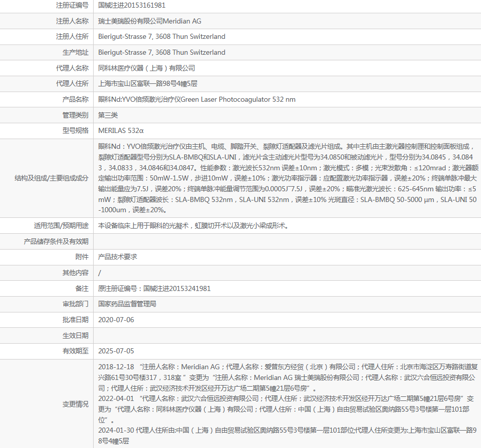Image resolution: width=481 pixels, height=448 pixels.
Task: Click the 生效日期 label
Action: 75,335
